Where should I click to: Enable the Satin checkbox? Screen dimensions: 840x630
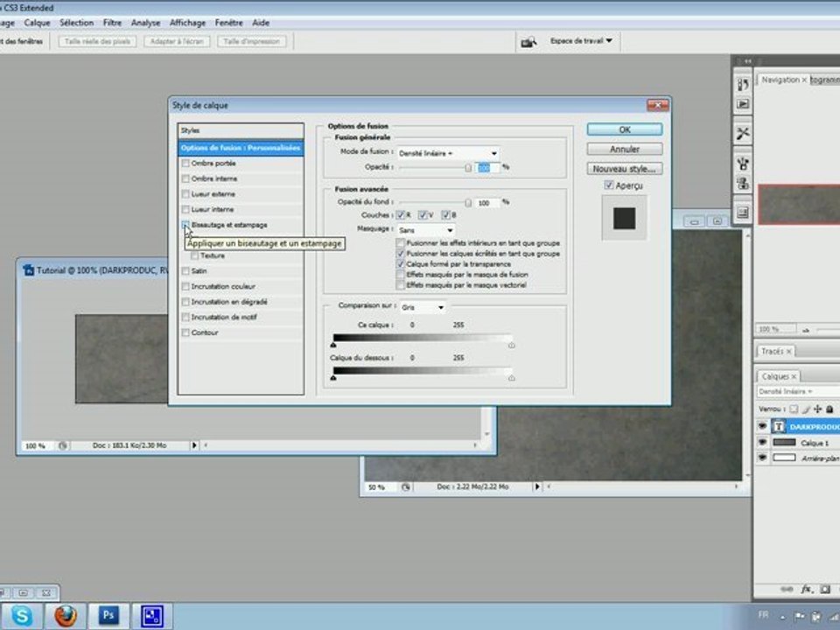185,271
